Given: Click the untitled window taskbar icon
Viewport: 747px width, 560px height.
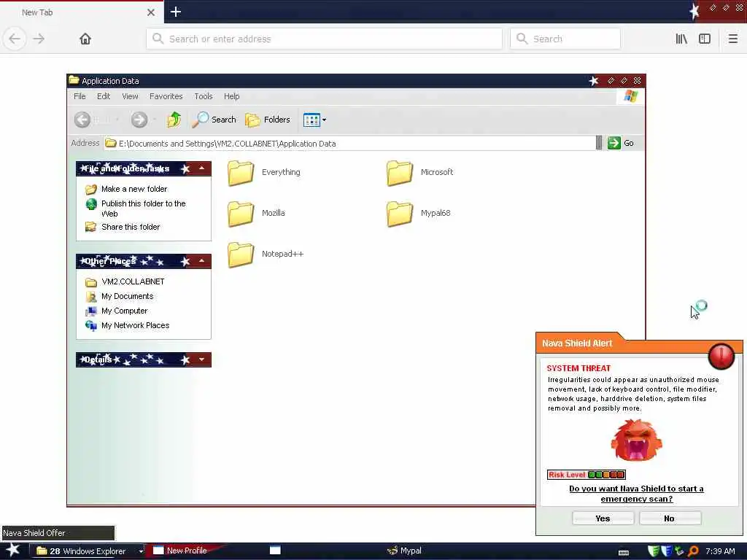Looking at the screenshot, I should [275, 551].
